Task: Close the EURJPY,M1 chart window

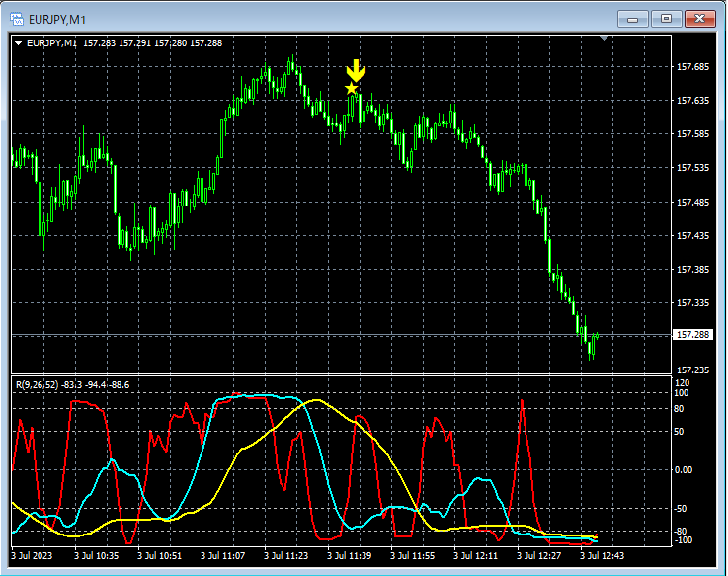Action: 700,19
